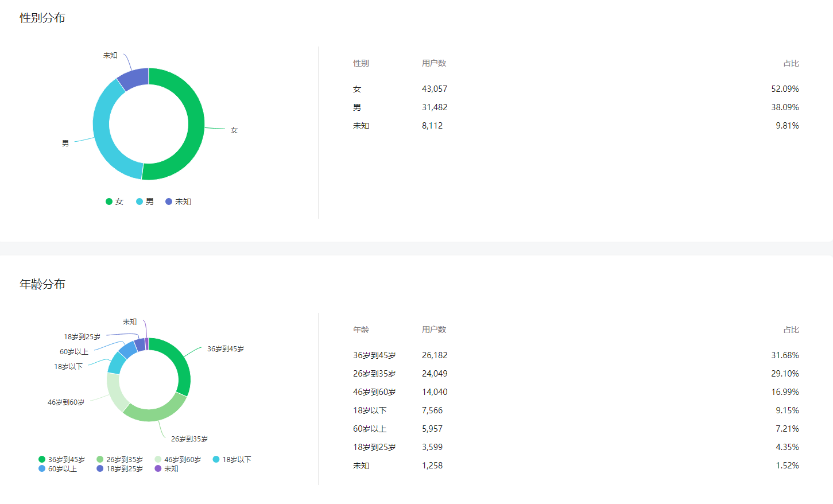
Task: Click the purple 未知 dot in age legend
Action: click(158, 468)
